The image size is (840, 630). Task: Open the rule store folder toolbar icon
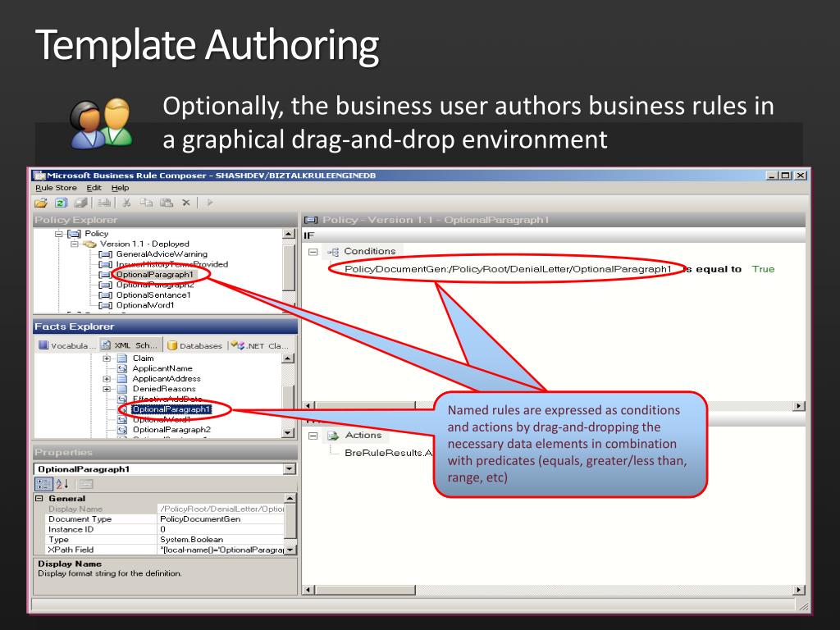[41, 203]
